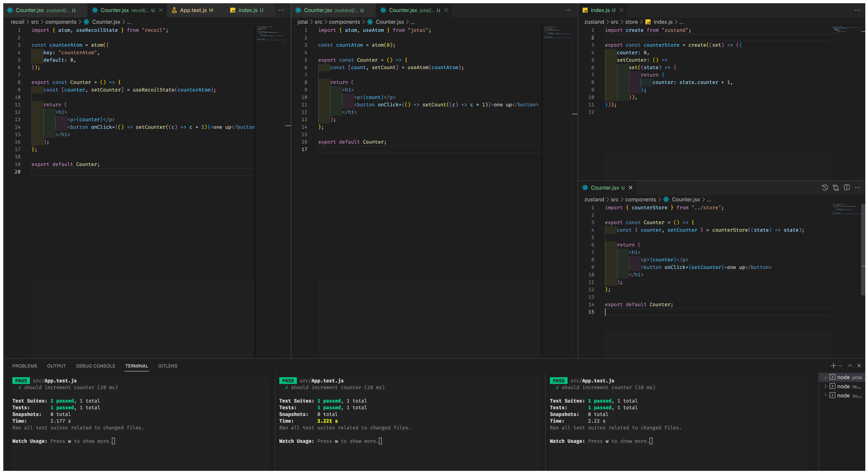The image size is (868, 473).
Task: Create a new terminal with plus icon
Action: [833, 366]
